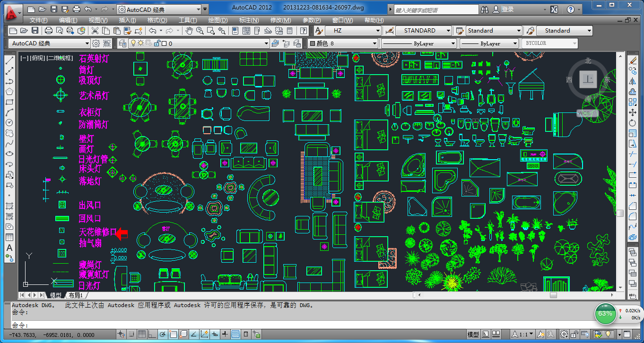Toggle Transparency display in status bar

click(x=235, y=334)
